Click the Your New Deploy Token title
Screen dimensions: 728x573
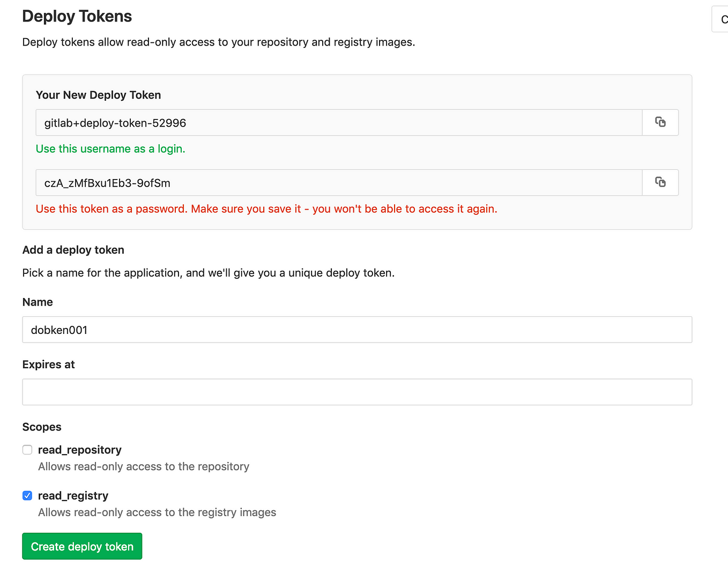coord(98,95)
